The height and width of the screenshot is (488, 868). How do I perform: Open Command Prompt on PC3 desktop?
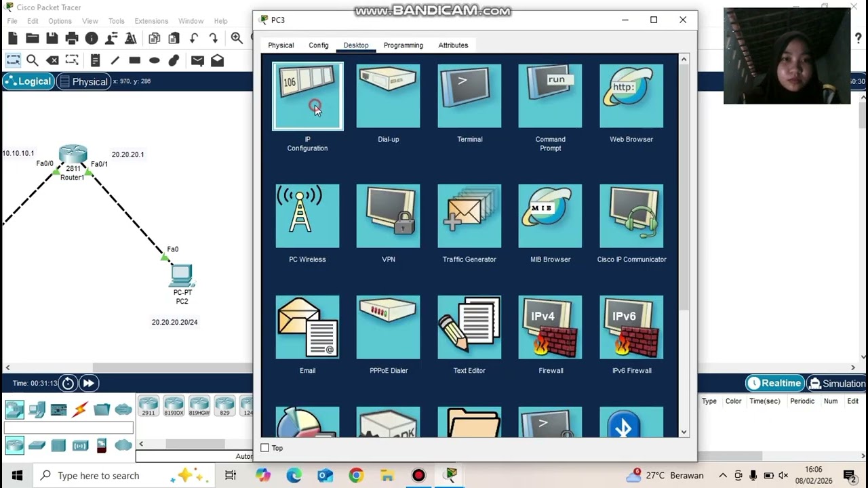click(x=550, y=96)
